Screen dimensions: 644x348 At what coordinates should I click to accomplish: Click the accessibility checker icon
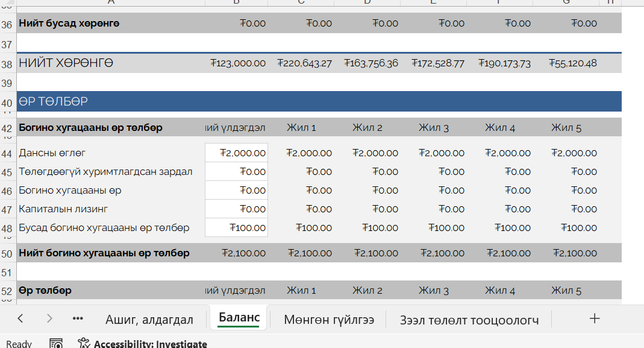(84, 344)
